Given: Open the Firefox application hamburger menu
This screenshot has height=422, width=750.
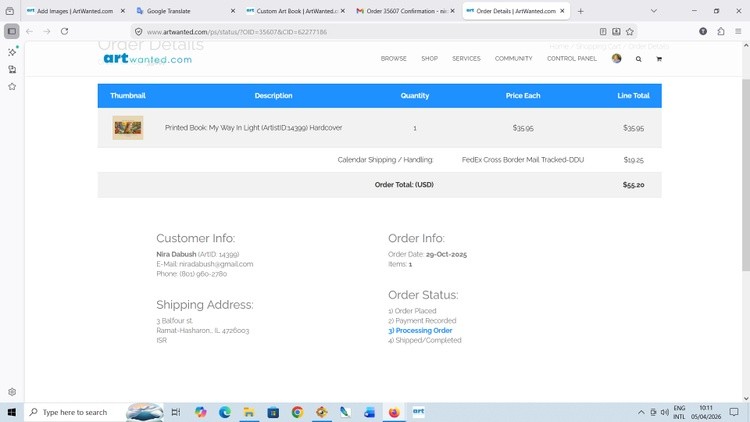Looking at the screenshot, I should tap(738, 31).
